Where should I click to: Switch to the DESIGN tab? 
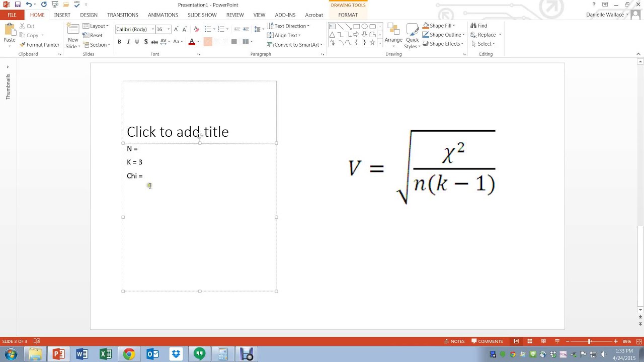(89, 15)
